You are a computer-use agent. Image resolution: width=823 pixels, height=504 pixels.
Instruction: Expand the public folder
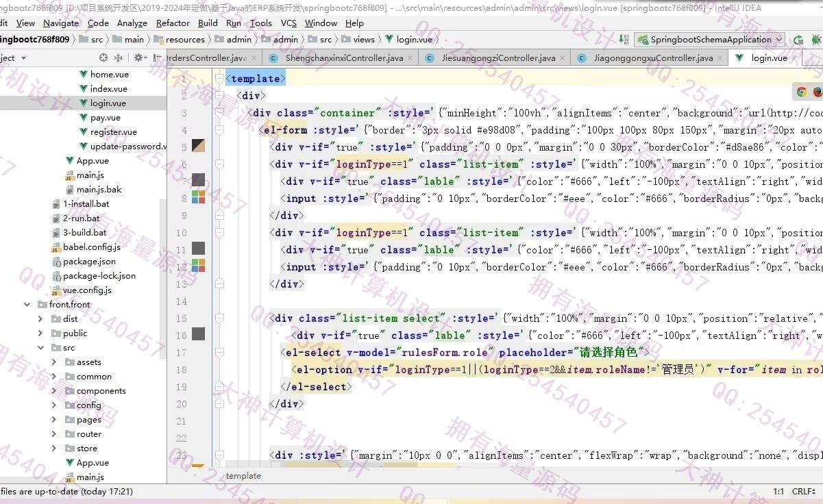pos(40,333)
